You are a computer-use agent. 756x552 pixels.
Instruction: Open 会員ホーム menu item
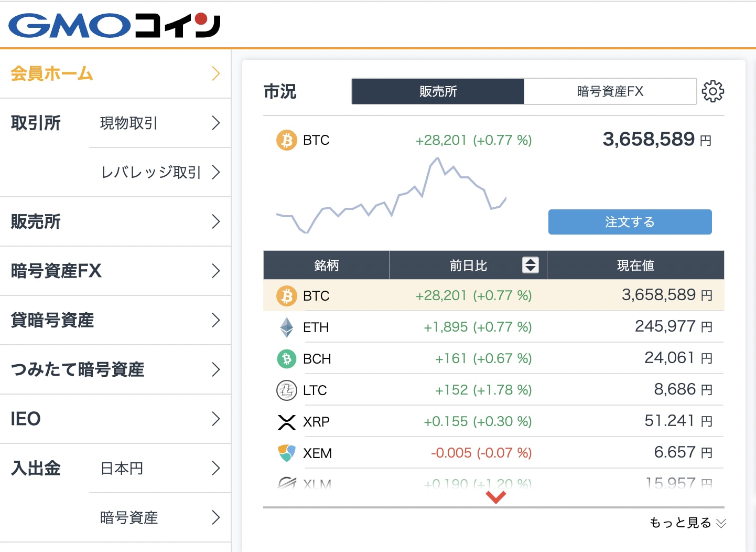[115, 73]
